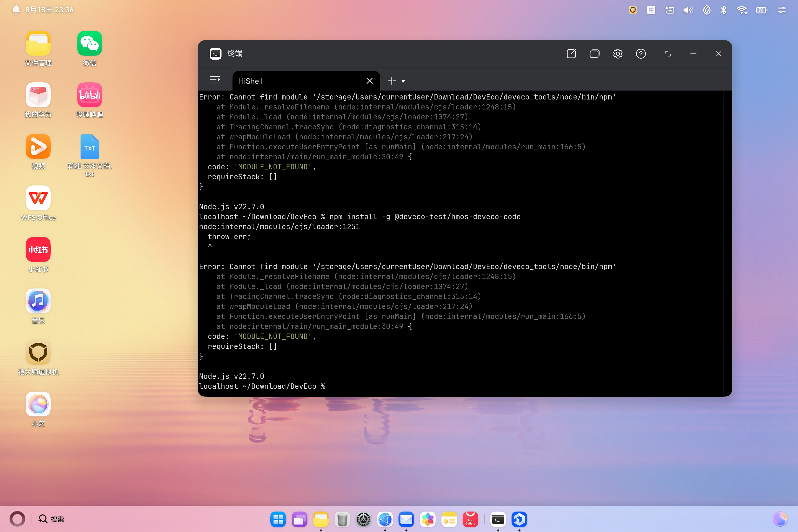798x532 pixels.
Task: Open the file manager folder in dock
Action: click(321, 519)
